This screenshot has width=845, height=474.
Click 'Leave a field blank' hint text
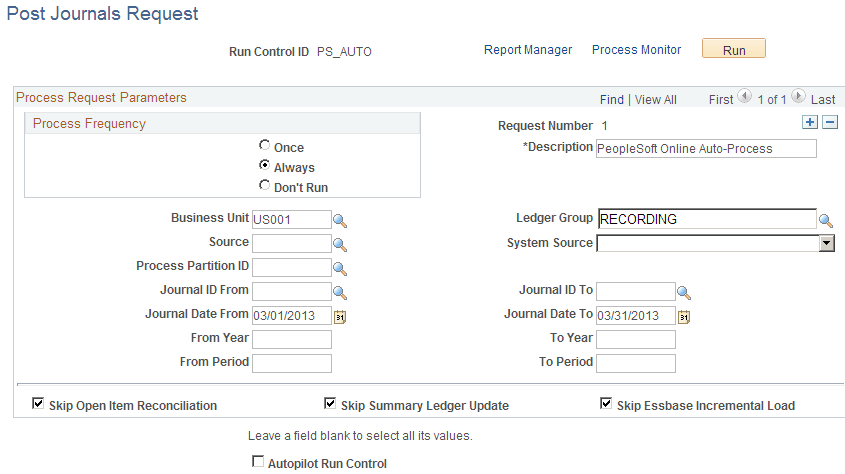(360, 436)
